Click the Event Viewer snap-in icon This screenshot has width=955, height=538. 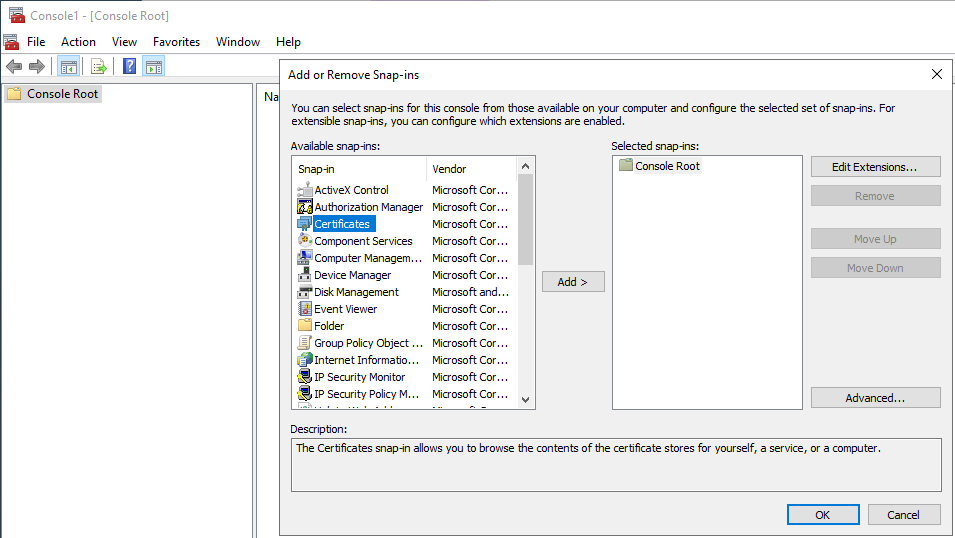tap(305, 309)
